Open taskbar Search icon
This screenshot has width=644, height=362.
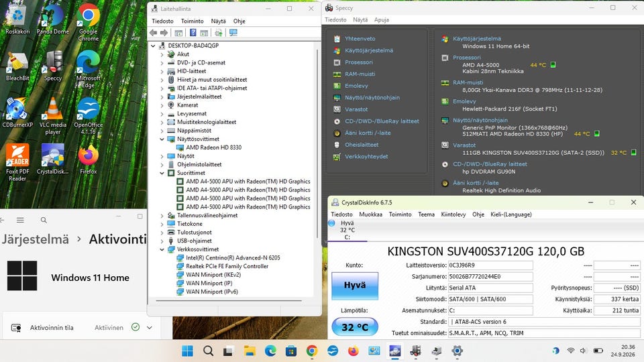pos(208,351)
